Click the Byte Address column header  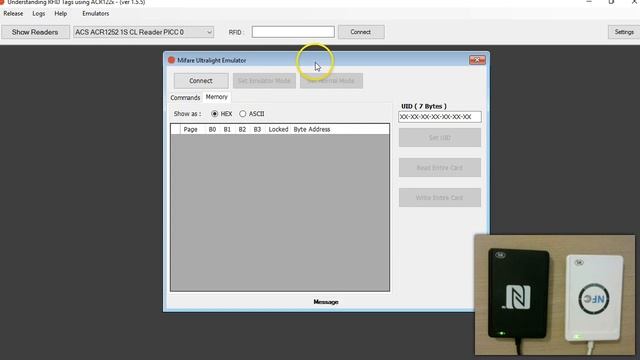point(312,129)
